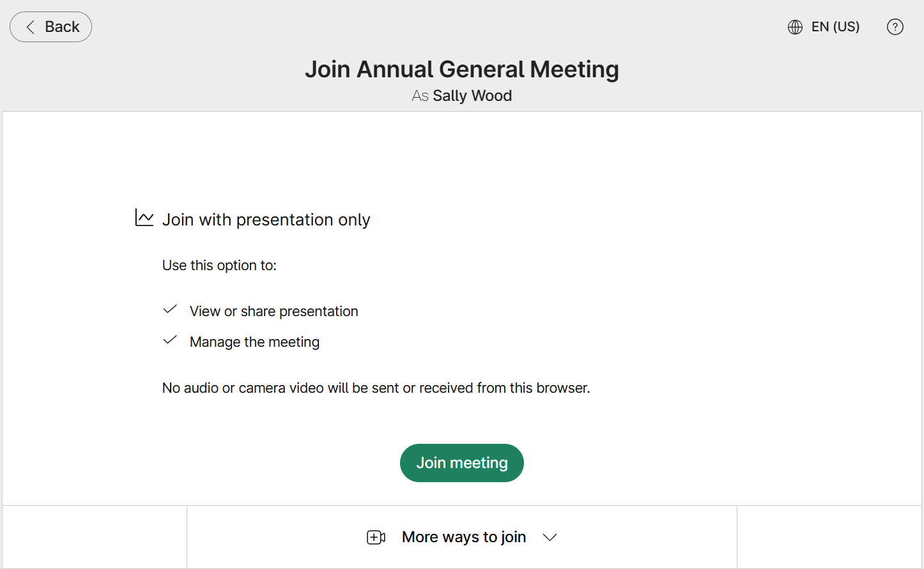Click the Use this option to text
The height and width of the screenshot is (569, 924).
tap(219, 265)
